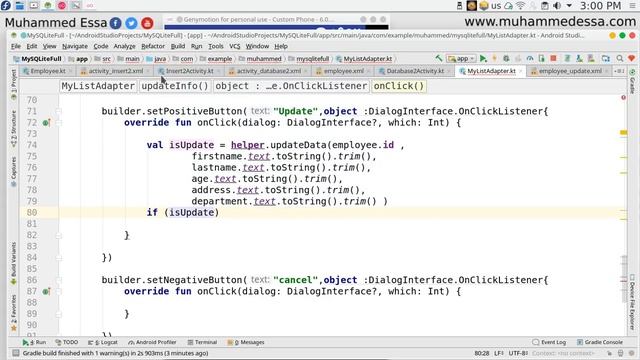Open the app run configuration dropdown
640x360 pixels.
point(461,58)
